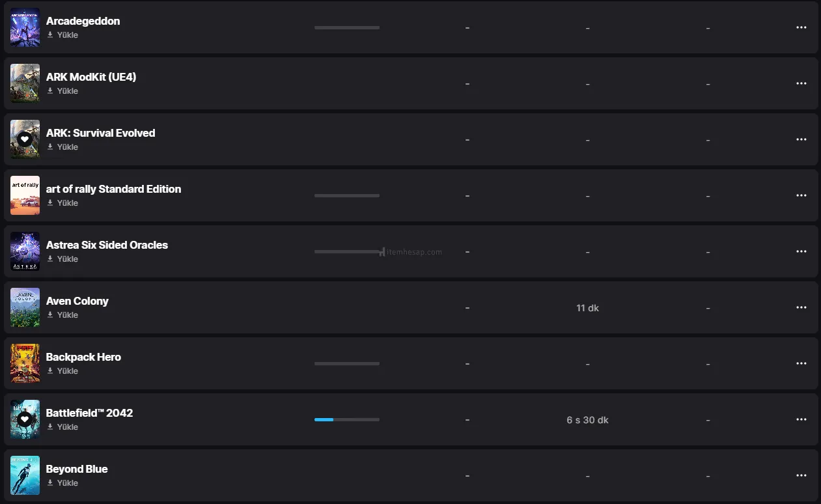The width and height of the screenshot is (821, 504).
Task: Click the download icon under Backpack Hero
Action: coord(50,371)
